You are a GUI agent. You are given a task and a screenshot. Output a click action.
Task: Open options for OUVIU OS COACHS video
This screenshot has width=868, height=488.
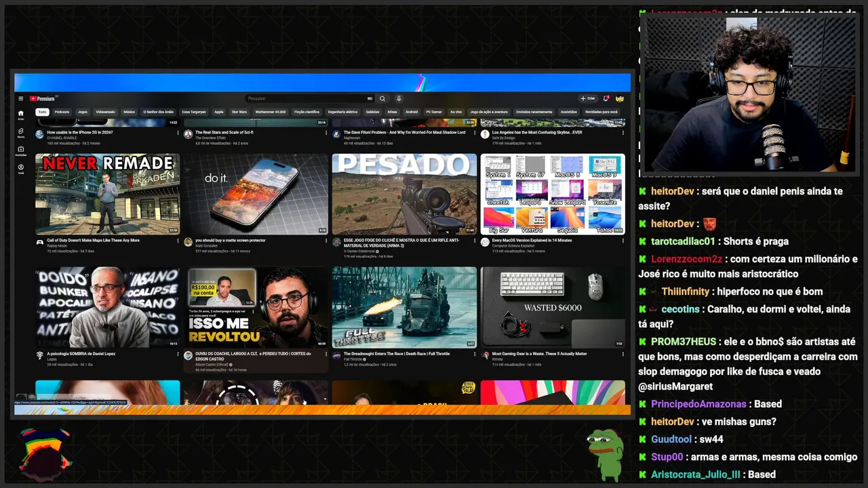326,354
